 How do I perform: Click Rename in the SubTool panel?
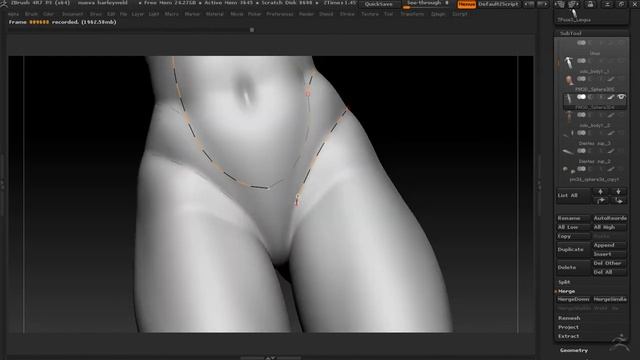573,218
